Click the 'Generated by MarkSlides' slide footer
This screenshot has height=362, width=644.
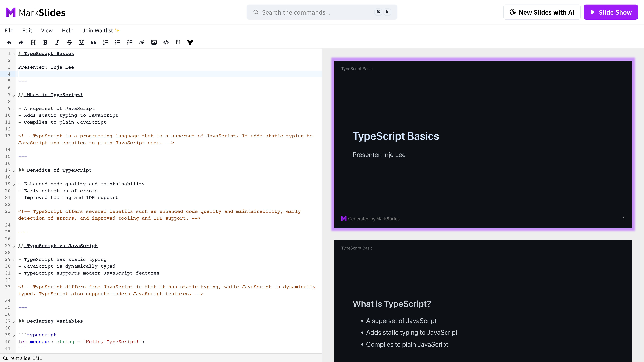370,219
